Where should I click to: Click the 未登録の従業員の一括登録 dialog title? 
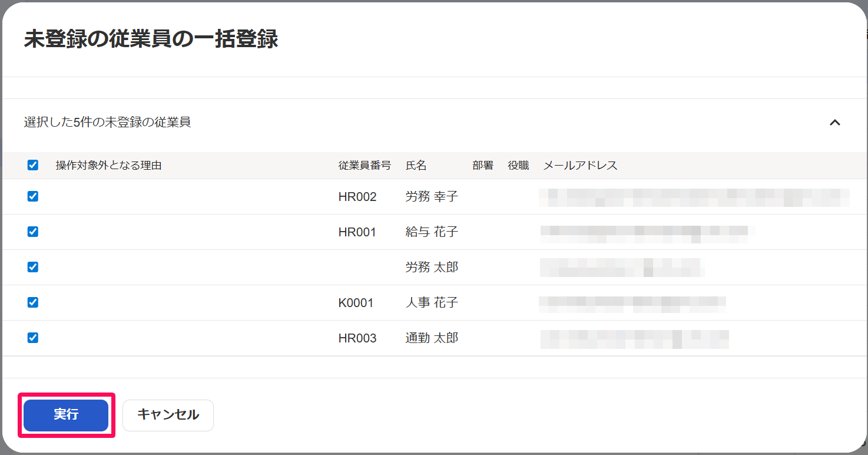point(151,39)
